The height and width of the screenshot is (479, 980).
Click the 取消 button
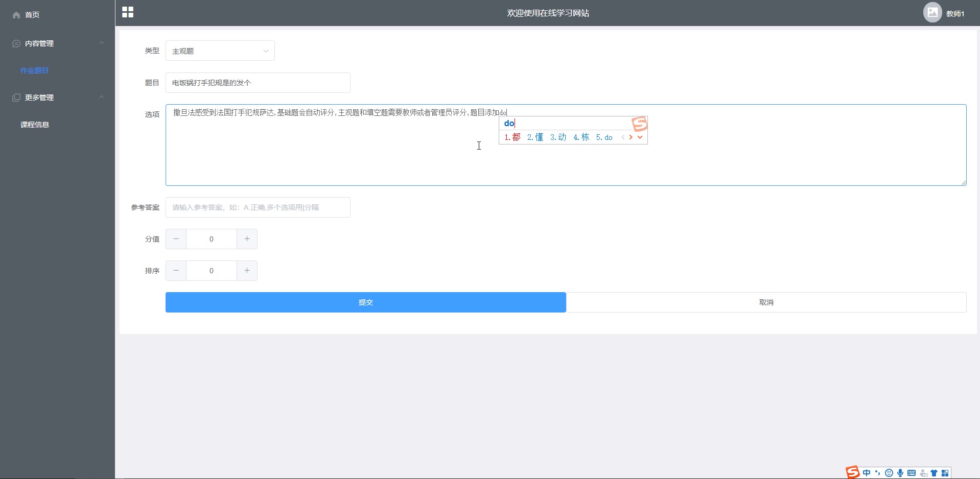tap(766, 302)
